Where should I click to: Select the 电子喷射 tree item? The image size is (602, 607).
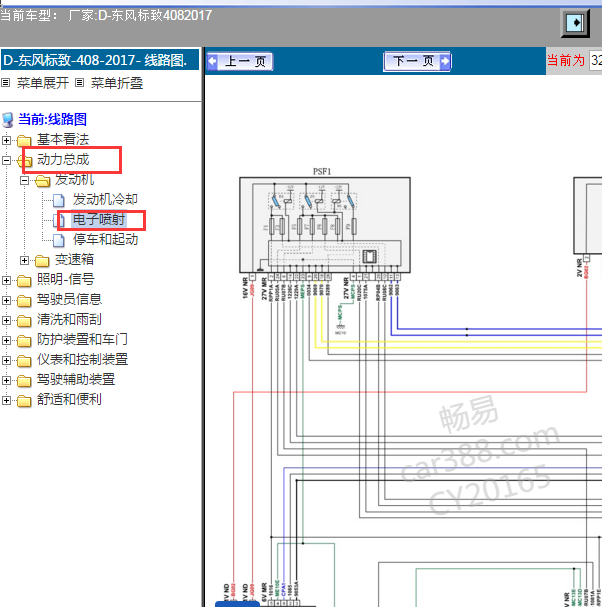point(99,219)
